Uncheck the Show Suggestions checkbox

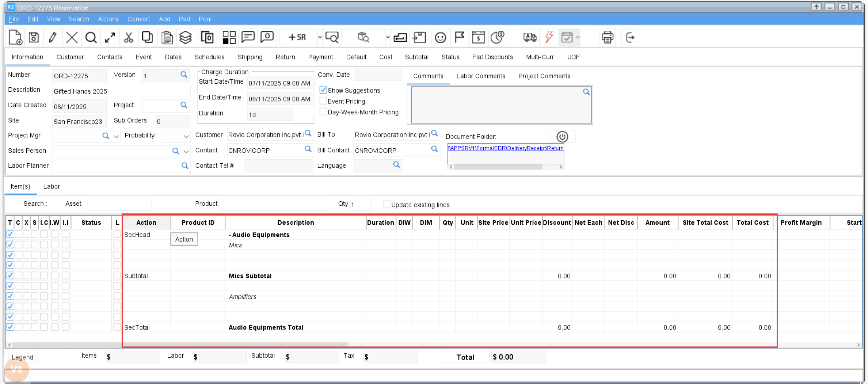point(323,90)
